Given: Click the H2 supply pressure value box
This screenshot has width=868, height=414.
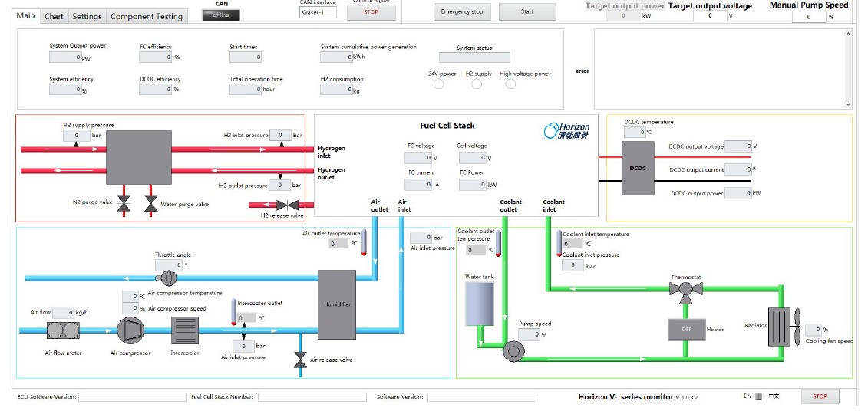Looking at the screenshot, I should (77, 136).
